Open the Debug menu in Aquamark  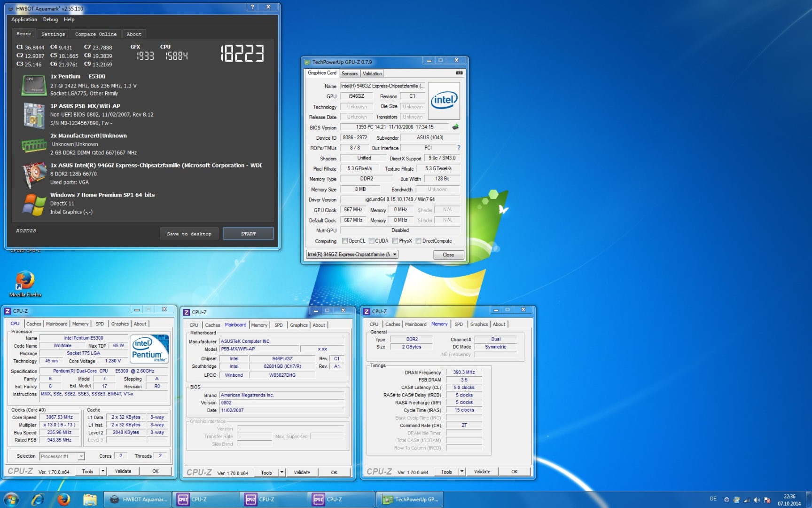click(50, 19)
